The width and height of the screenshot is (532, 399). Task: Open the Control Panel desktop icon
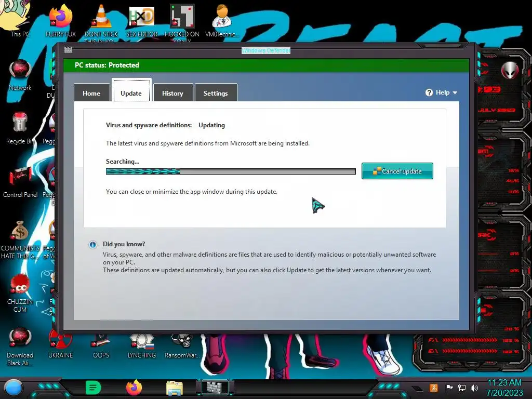pyautogui.click(x=20, y=182)
